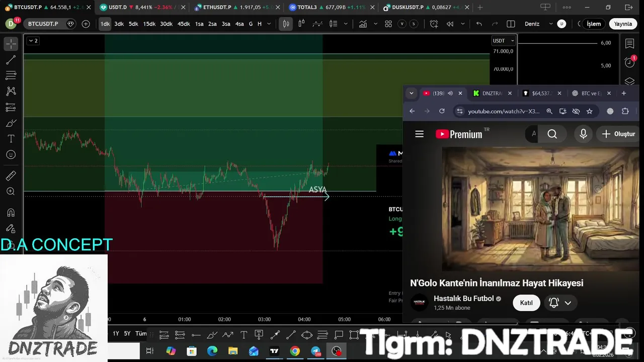Open the watchlist panel in right sidebar
The image size is (644, 362).
pos(629,44)
